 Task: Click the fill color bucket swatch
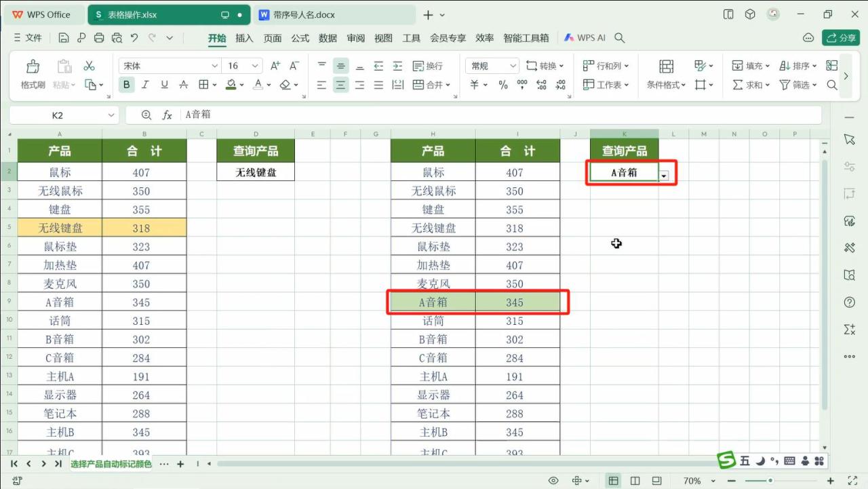click(231, 85)
